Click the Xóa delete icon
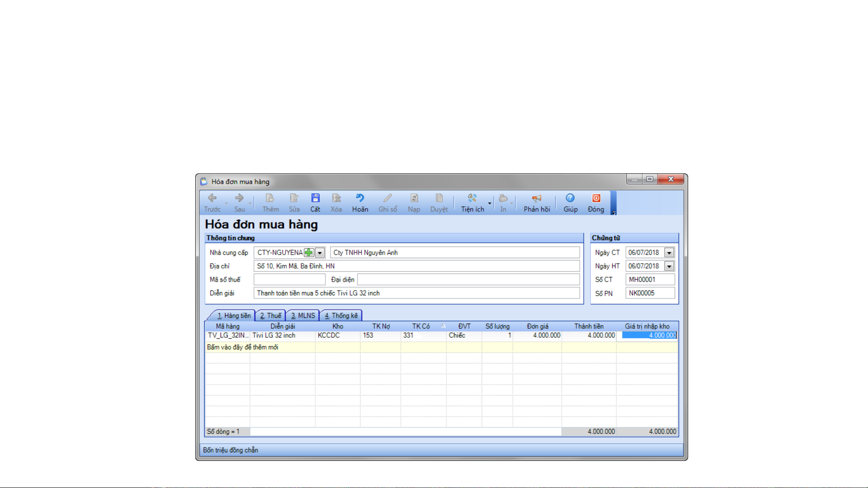 pos(336,199)
